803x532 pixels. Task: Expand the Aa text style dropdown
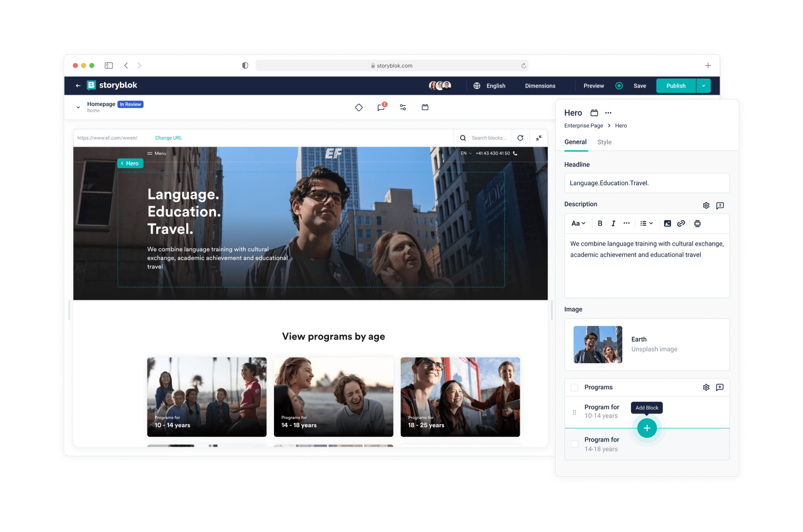(x=578, y=224)
